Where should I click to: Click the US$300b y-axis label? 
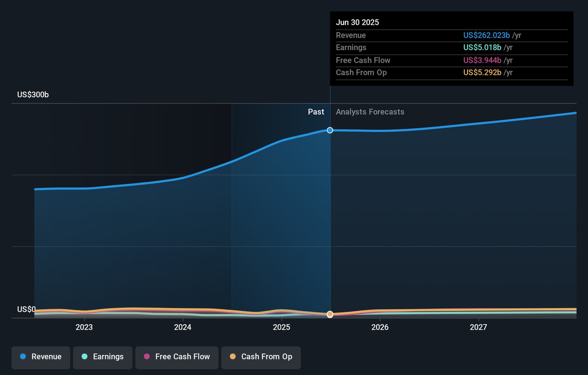[33, 95]
